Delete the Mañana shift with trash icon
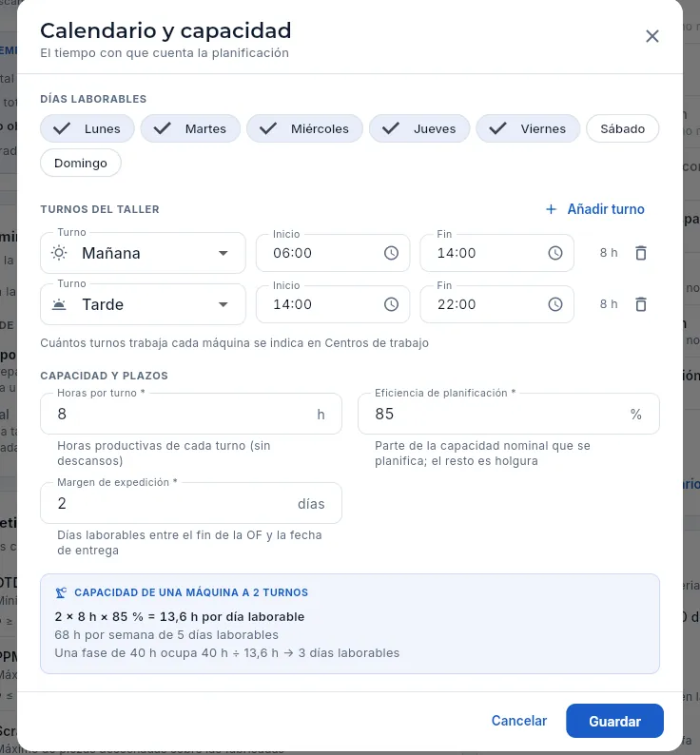 (x=641, y=253)
